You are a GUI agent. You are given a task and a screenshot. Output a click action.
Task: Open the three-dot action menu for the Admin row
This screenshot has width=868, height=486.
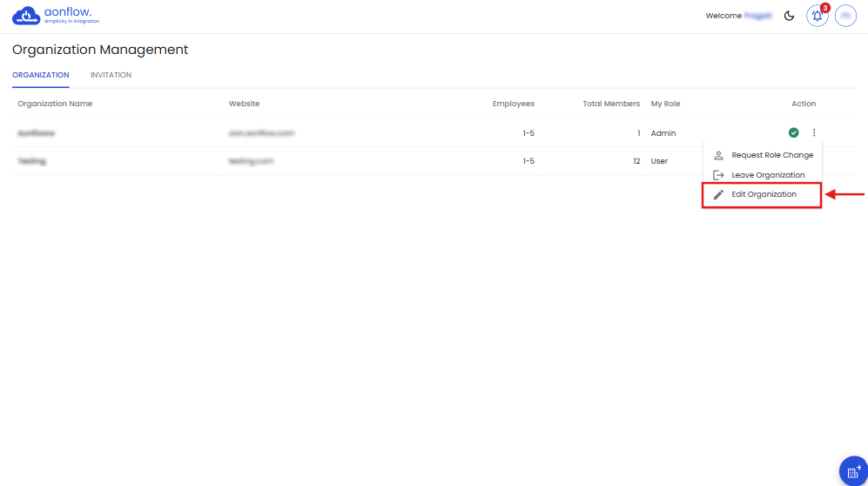pyautogui.click(x=814, y=132)
